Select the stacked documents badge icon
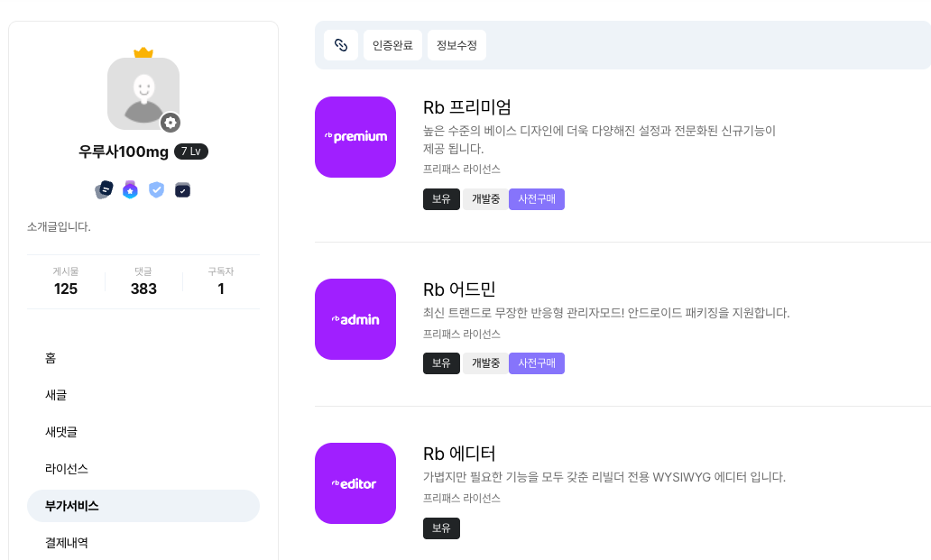 coord(104,190)
